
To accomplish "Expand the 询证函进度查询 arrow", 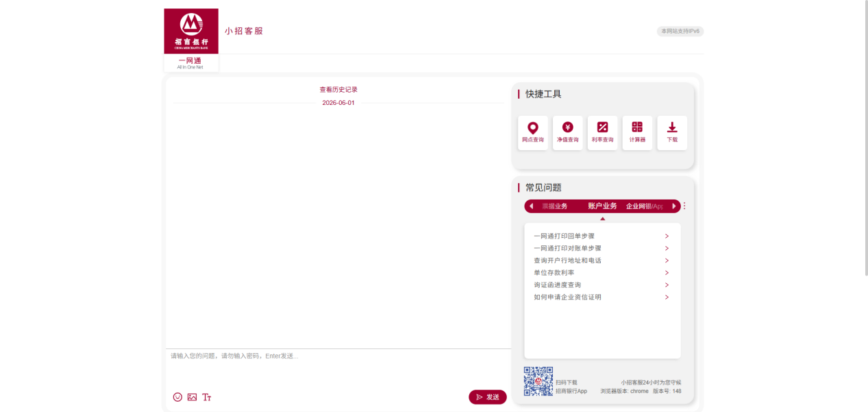I will 667,285.
